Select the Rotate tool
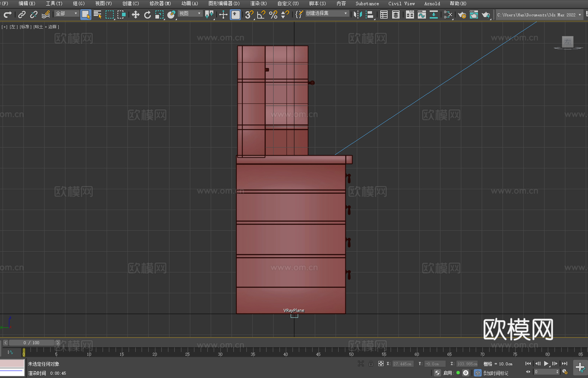The height and width of the screenshot is (378, 588). click(148, 14)
